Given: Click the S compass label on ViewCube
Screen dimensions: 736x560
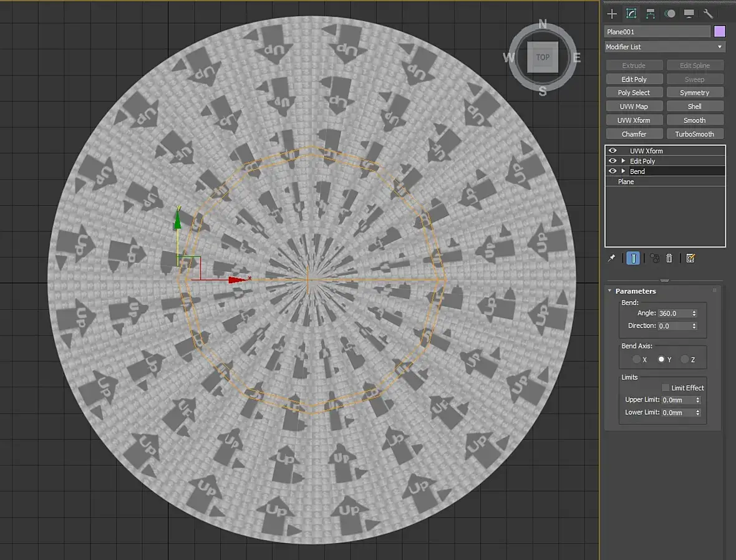Looking at the screenshot, I should pos(543,92).
